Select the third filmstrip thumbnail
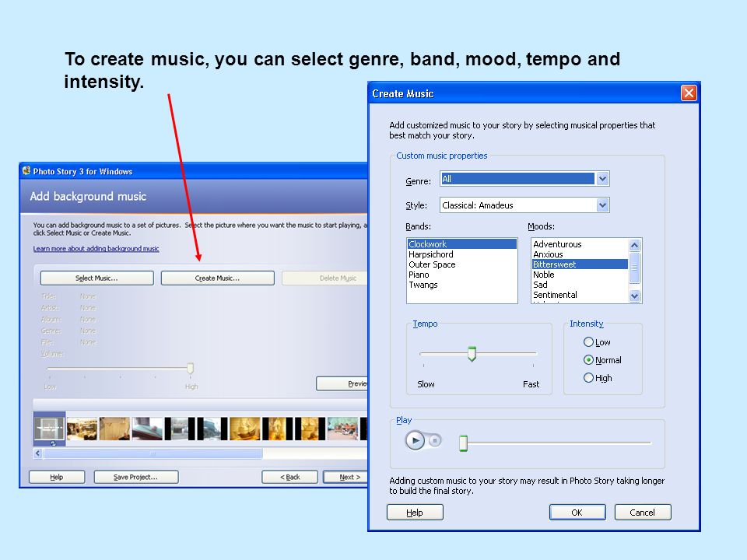The width and height of the screenshot is (747, 560). point(114,429)
